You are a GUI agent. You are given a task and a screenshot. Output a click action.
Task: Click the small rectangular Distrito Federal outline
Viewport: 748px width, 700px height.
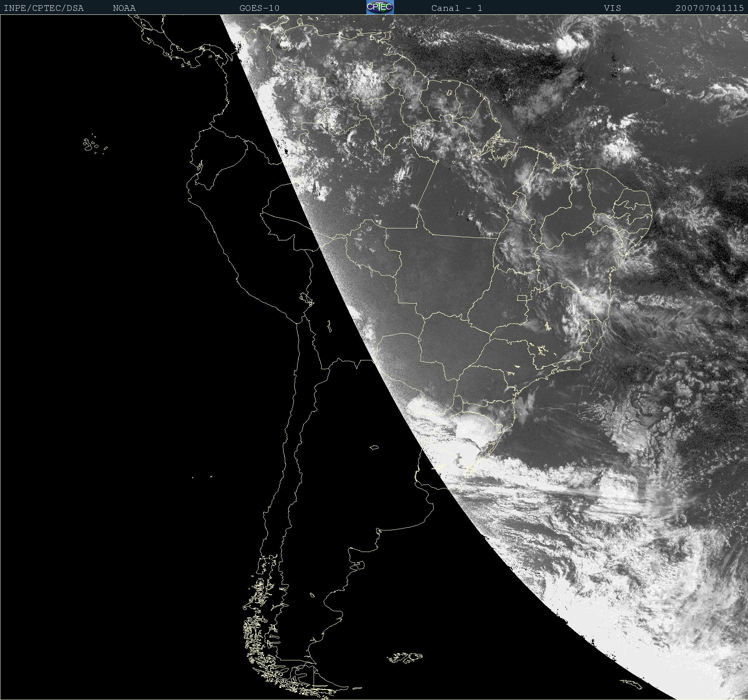coord(522,298)
